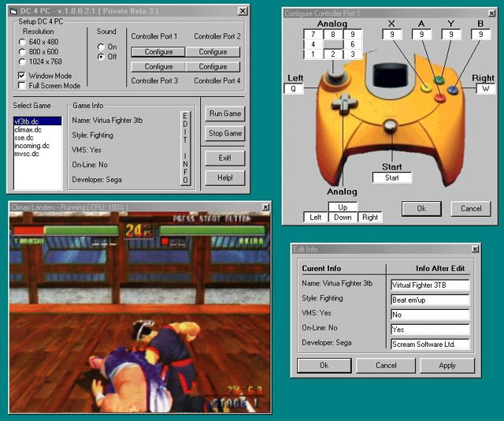This screenshot has width=504, height=421.
Task: Click the Exit! button
Action: pos(225,158)
